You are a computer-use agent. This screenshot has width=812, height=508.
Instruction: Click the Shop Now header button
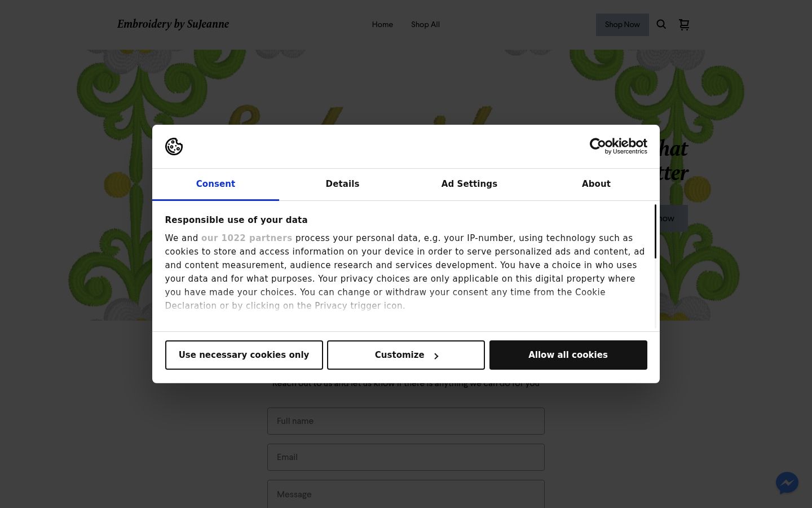pos(622,25)
